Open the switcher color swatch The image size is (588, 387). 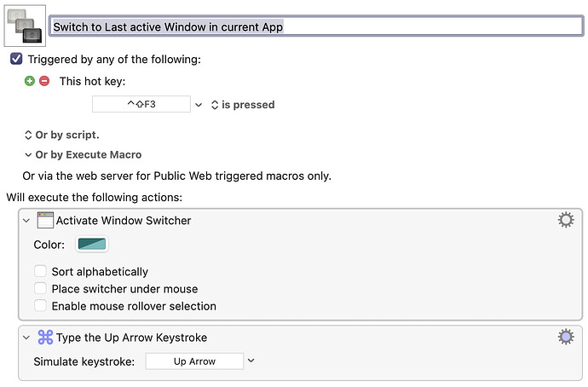(91, 245)
